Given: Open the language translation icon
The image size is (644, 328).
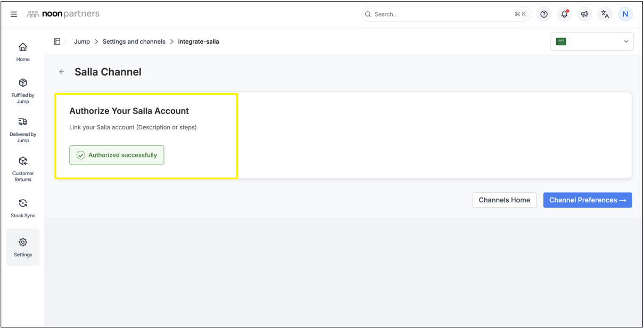Looking at the screenshot, I should [x=605, y=14].
